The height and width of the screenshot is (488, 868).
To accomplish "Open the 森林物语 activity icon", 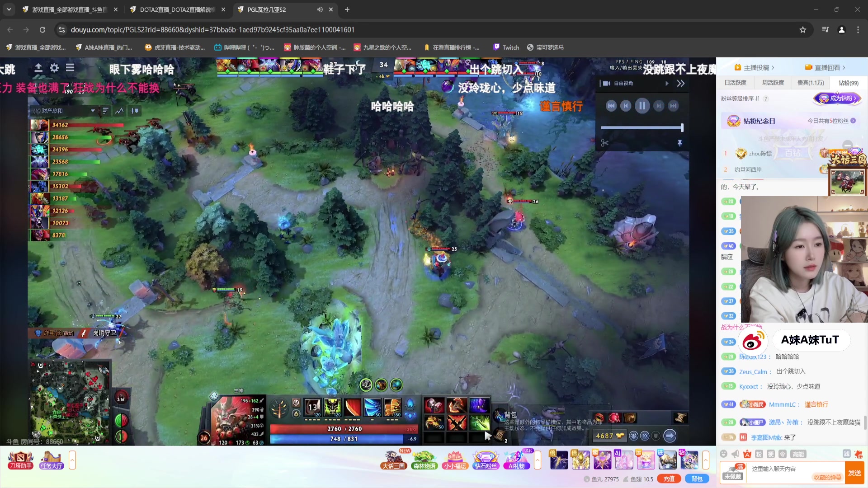I will click(x=424, y=460).
